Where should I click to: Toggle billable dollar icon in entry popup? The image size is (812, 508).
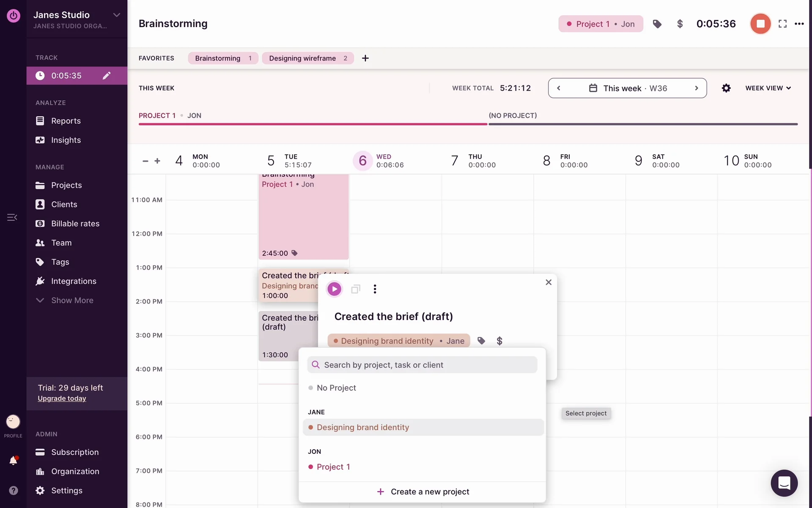pos(499,341)
